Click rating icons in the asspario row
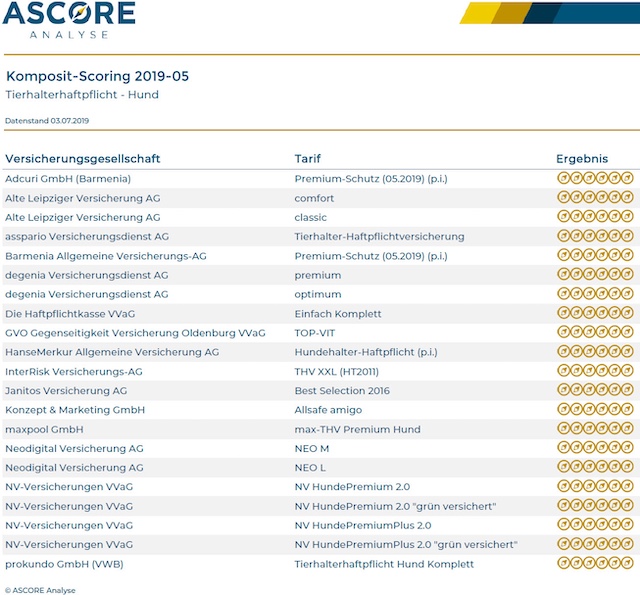 coord(595,235)
